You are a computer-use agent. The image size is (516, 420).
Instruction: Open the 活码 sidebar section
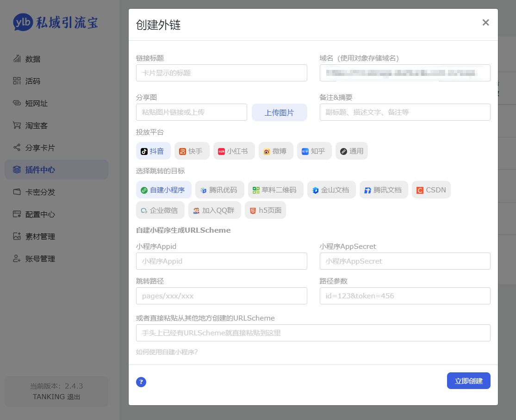click(x=32, y=81)
